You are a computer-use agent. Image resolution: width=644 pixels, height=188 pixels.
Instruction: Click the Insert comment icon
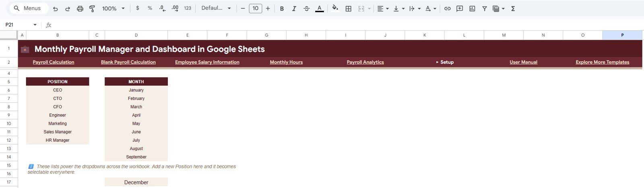(x=460, y=8)
